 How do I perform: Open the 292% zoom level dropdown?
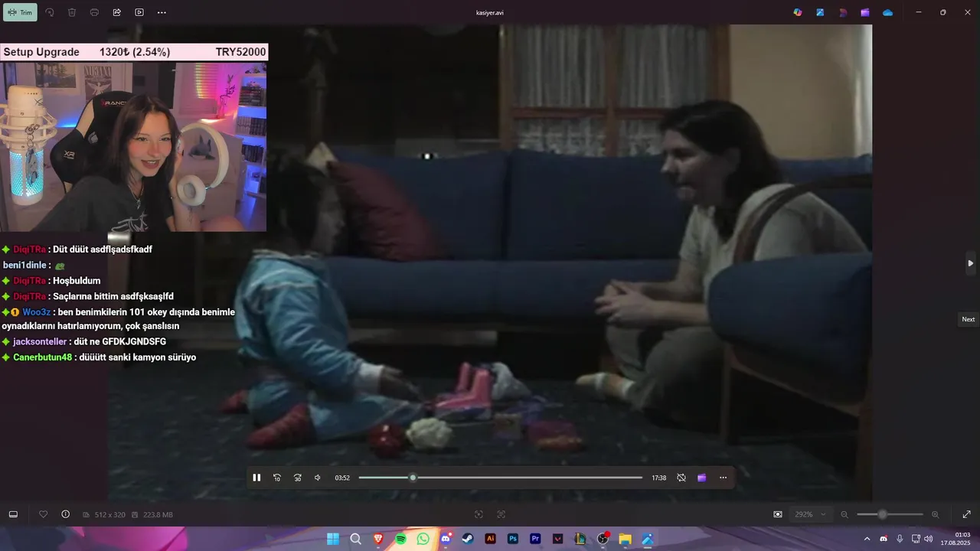(812, 514)
